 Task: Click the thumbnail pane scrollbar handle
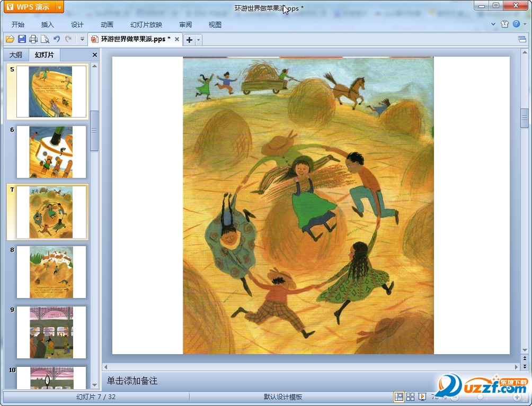pyautogui.click(x=94, y=130)
